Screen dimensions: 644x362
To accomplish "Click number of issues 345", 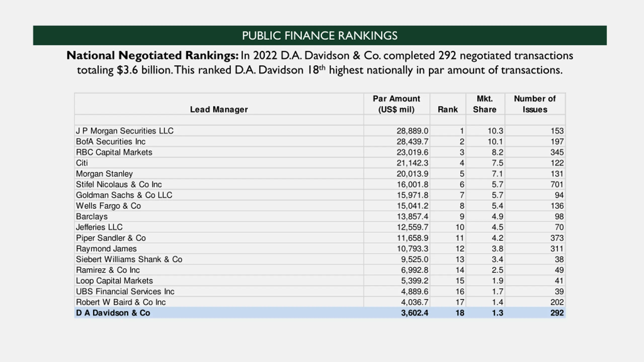I will [x=557, y=152].
